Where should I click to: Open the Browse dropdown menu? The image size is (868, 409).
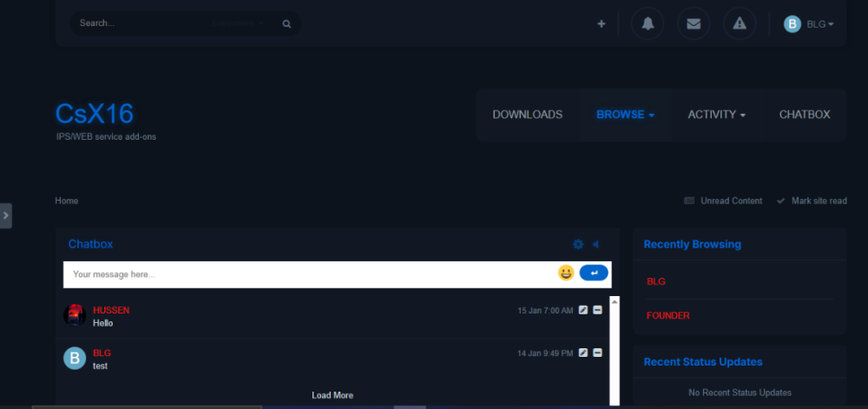pos(625,115)
